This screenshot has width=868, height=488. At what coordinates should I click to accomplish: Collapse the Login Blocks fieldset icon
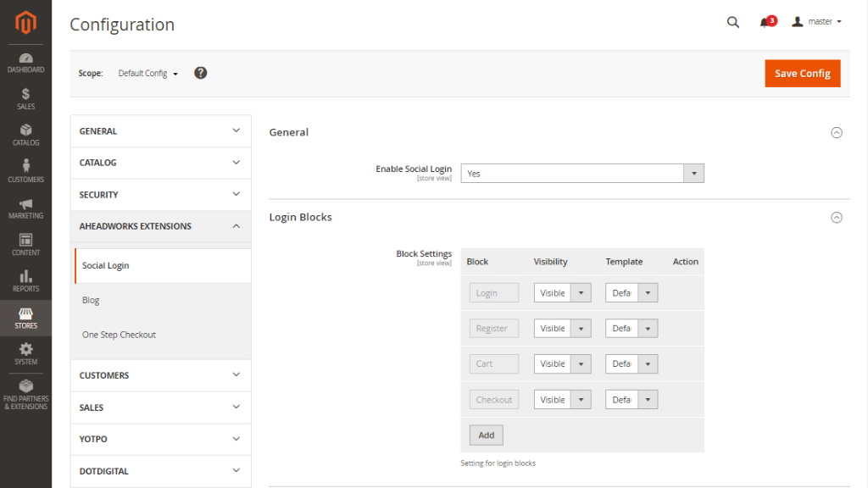837,218
